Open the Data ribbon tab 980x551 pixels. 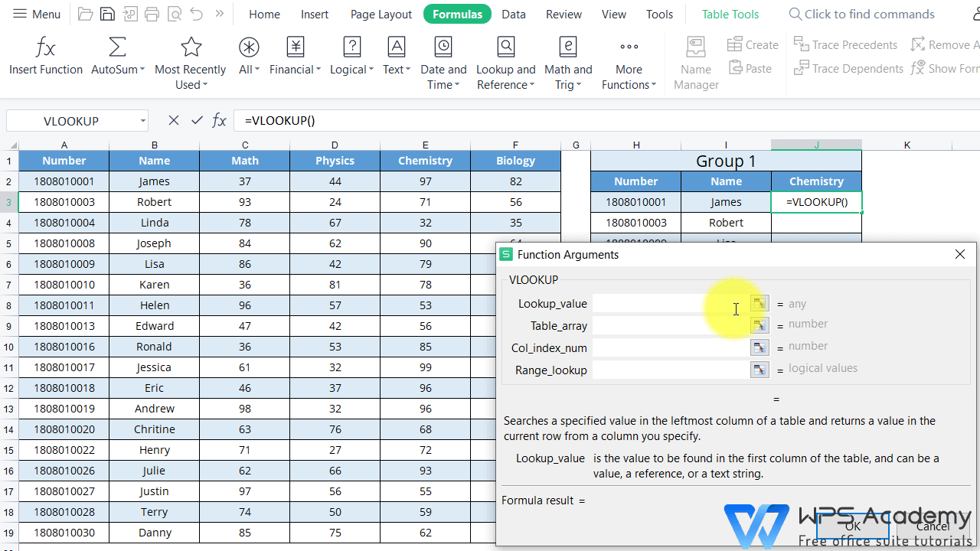pyautogui.click(x=513, y=14)
